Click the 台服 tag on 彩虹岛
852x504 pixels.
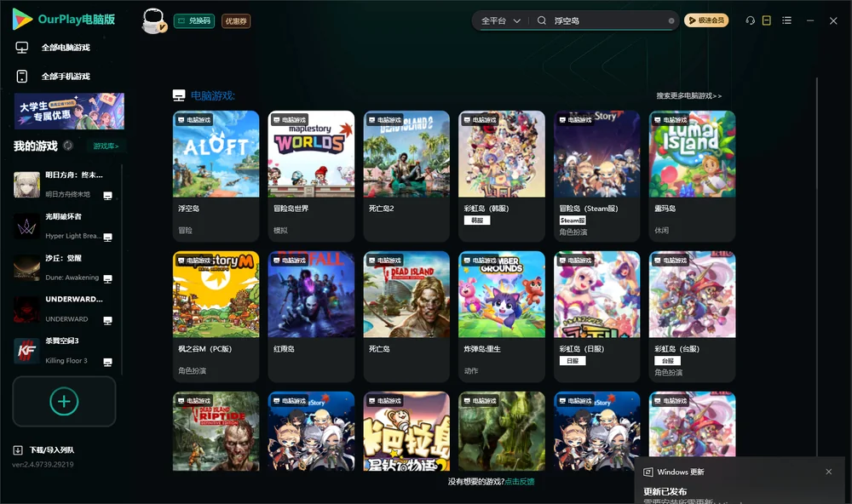(668, 361)
